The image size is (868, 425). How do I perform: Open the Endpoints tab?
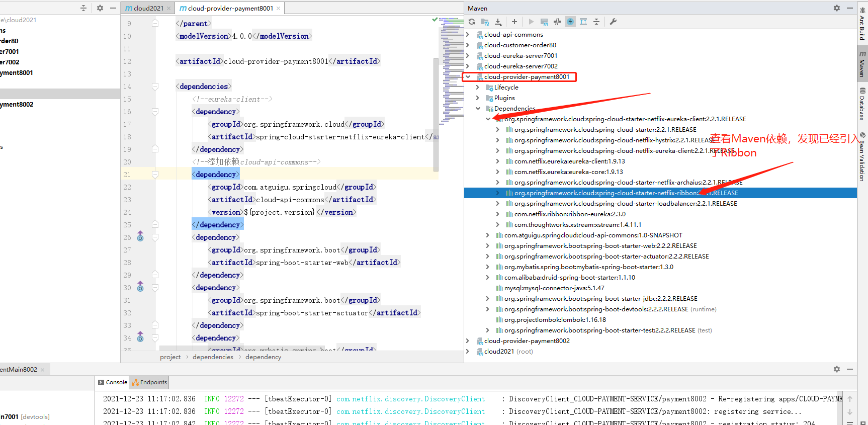click(149, 382)
